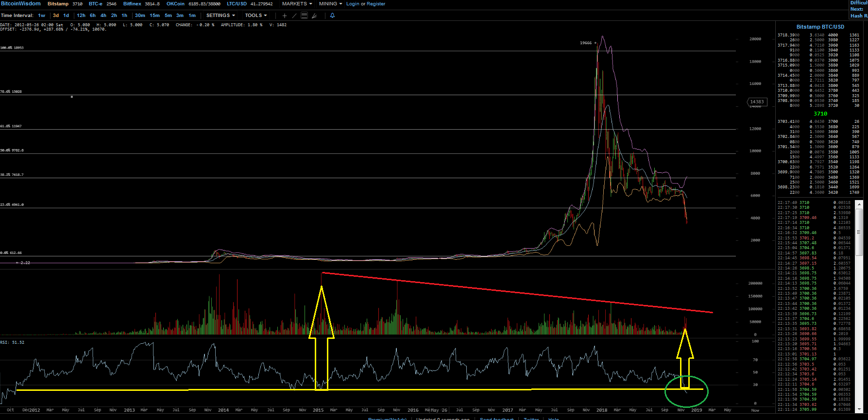Expand the MARKETS dropdown
Image resolution: width=868 pixels, height=420 pixels.
(297, 4)
